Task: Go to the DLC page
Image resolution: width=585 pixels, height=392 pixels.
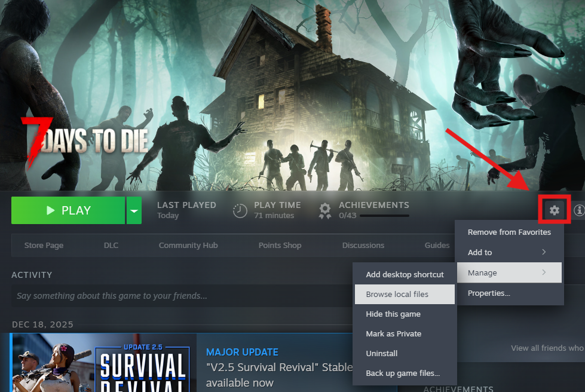Action: [x=111, y=246]
